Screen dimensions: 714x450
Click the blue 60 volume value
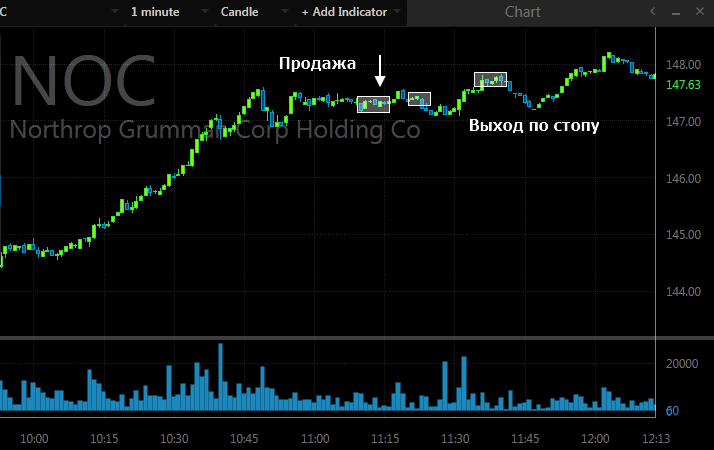tap(672, 411)
